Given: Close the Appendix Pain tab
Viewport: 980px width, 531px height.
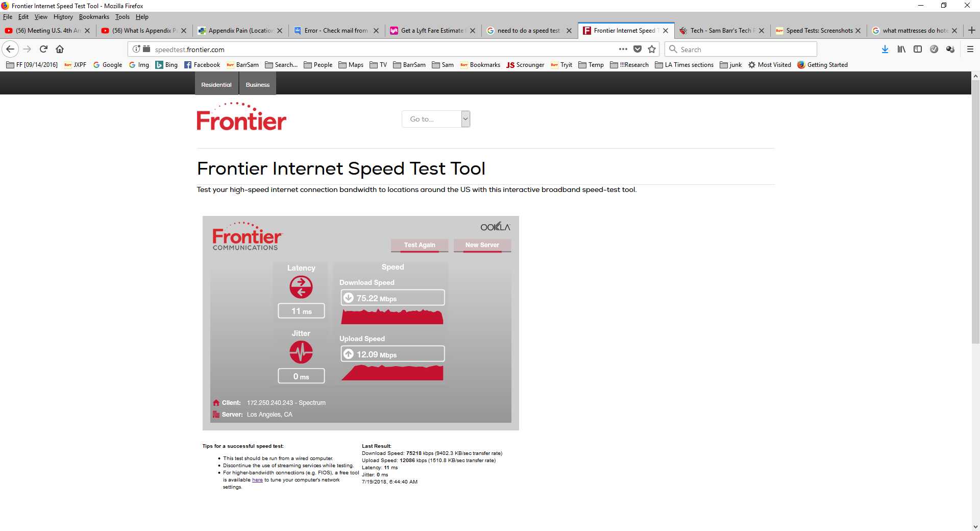Looking at the screenshot, I should (x=280, y=31).
